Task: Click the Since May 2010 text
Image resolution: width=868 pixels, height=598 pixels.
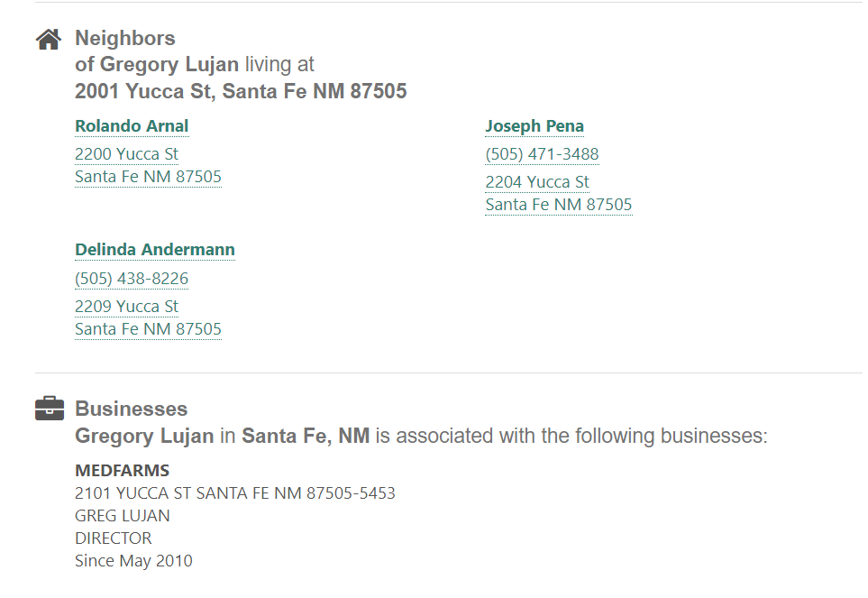Action: point(133,561)
